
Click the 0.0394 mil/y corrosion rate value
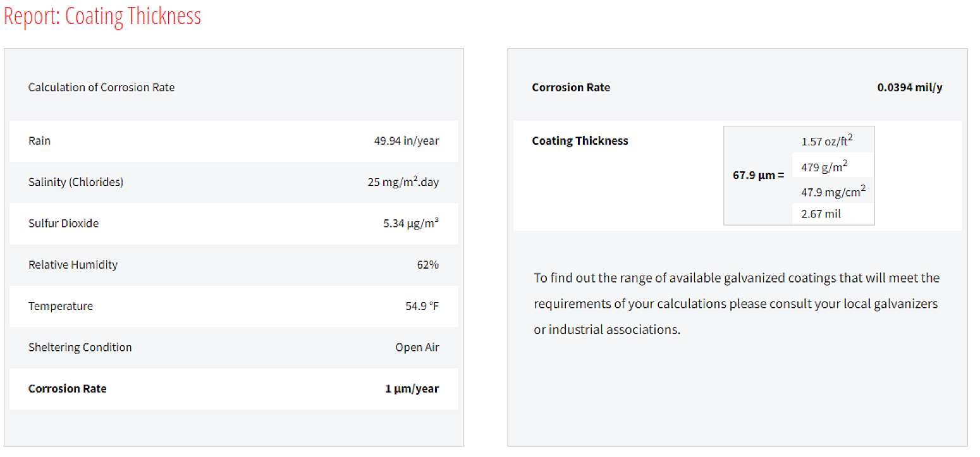pos(909,88)
